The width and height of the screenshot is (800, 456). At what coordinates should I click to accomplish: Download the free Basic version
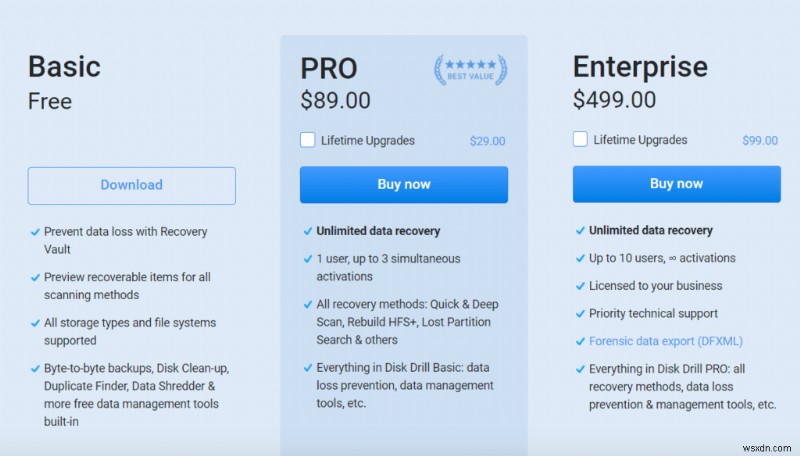131,185
